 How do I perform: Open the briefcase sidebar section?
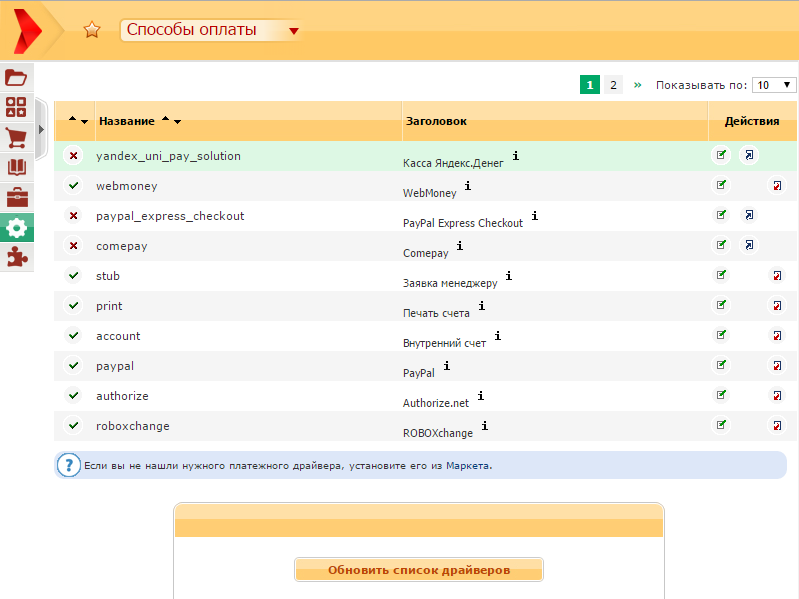16,197
